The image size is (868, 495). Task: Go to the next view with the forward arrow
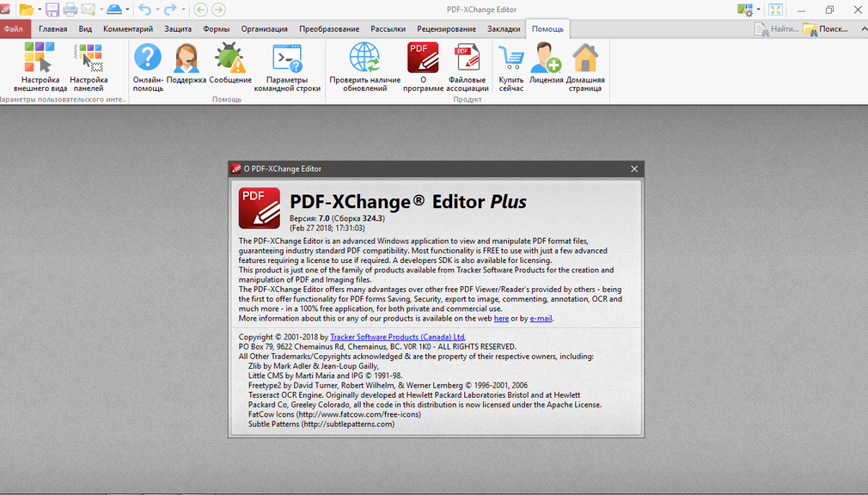click(218, 9)
